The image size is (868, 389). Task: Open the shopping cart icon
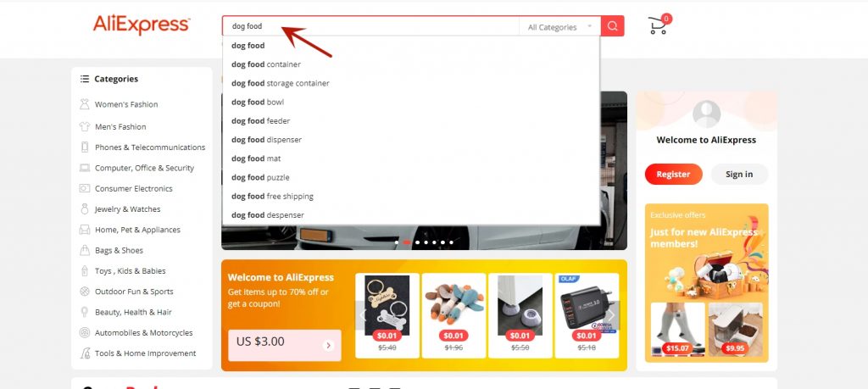pyautogui.click(x=659, y=25)
